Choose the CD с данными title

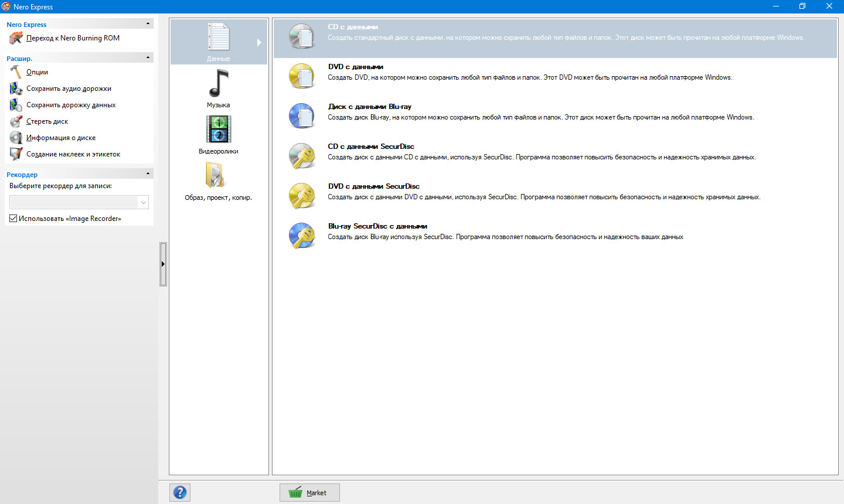pos(353,27)
